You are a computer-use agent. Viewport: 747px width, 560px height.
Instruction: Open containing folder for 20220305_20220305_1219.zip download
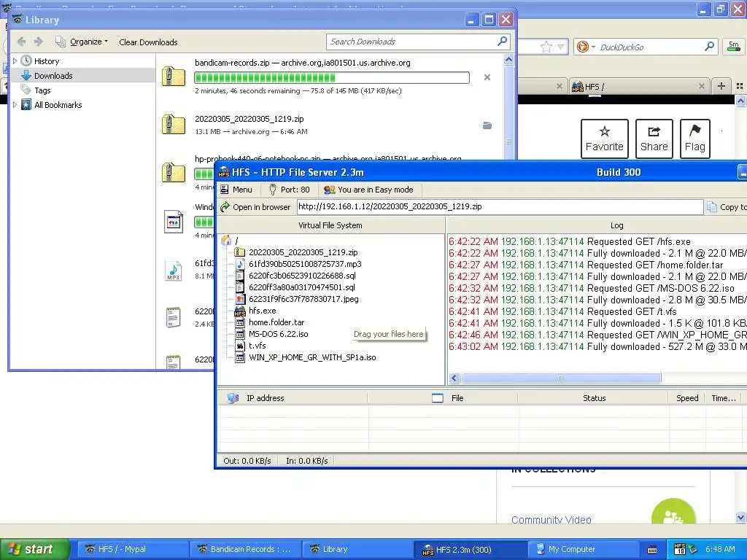487,125
